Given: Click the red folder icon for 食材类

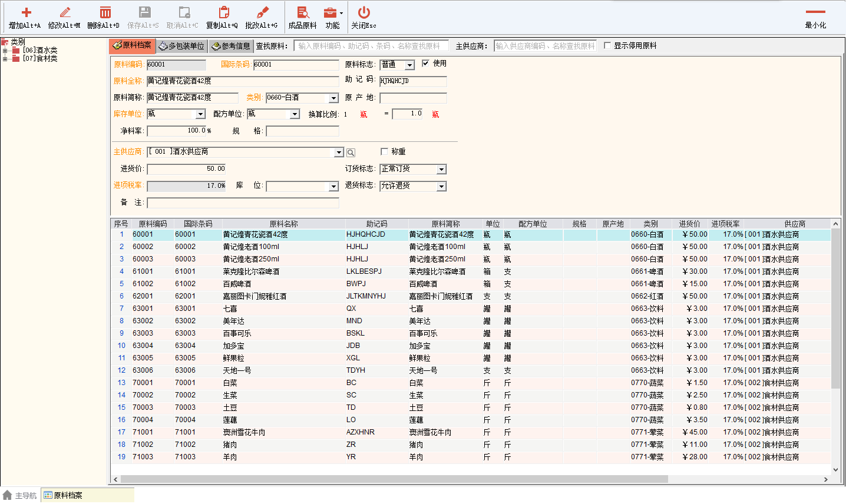Looking at the screenshot, I should (x=16, y=59).
